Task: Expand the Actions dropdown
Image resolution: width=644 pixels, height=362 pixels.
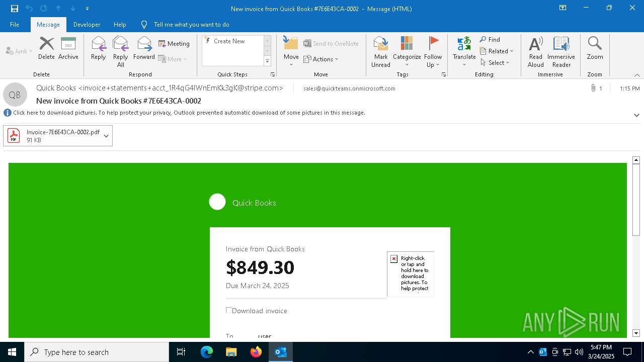Action: point(321,59)
